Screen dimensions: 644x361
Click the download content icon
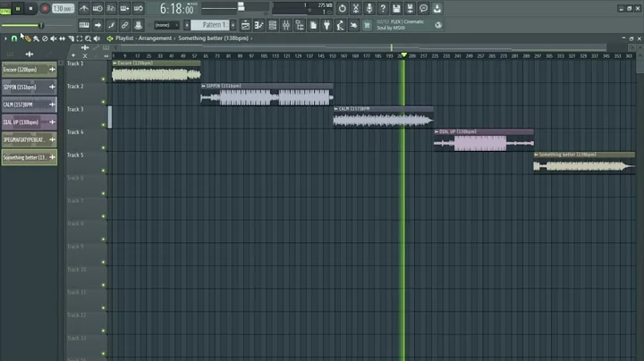(x=437, y=8)
